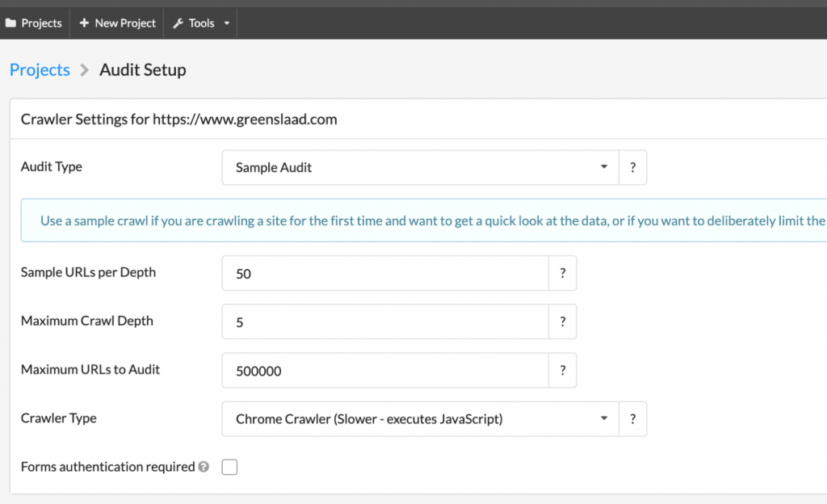
Task: Focus the Maximum Crawl Depth input
Action: pos(384,321)
